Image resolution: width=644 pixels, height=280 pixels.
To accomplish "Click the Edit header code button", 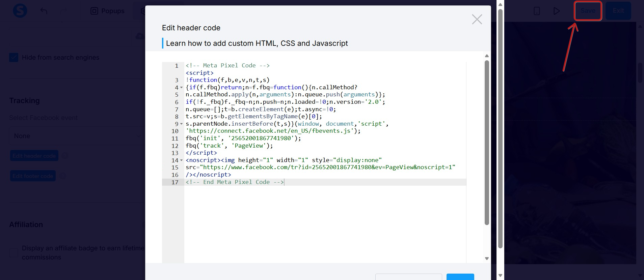I will [34, 156].
